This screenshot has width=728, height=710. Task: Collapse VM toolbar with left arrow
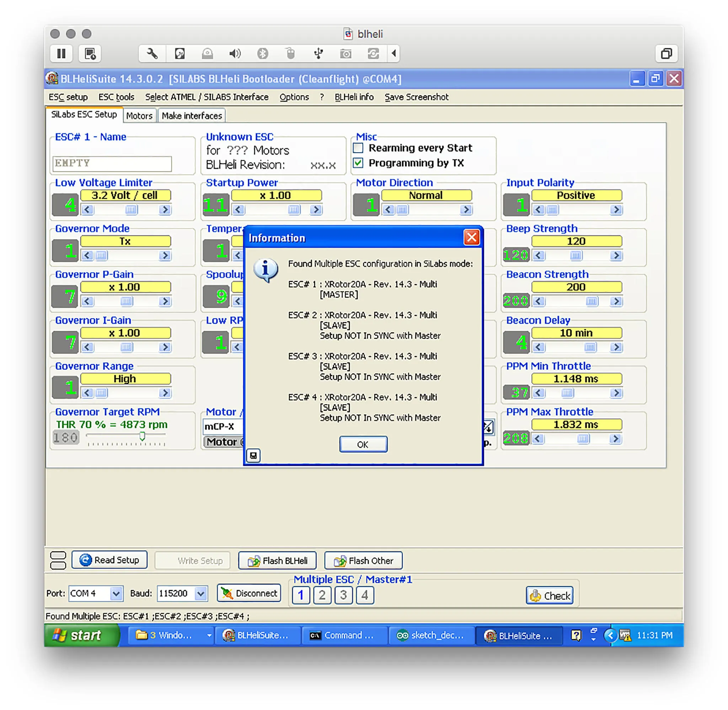[x=394, y=54]
